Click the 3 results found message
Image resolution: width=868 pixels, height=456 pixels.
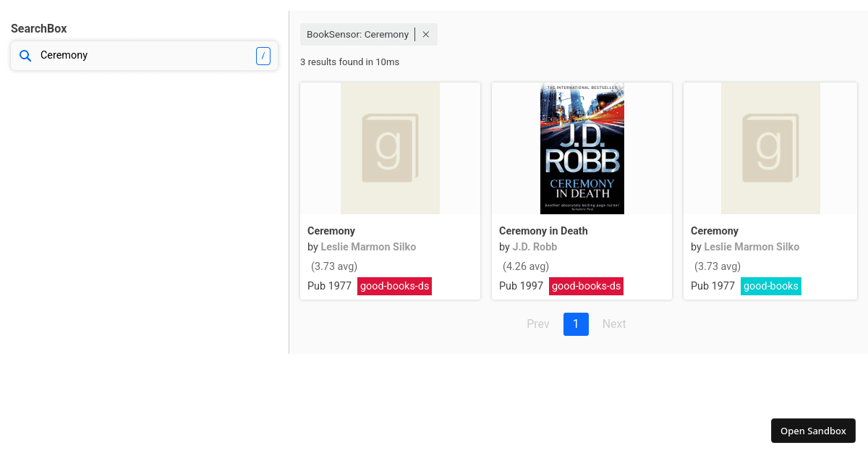point(350,62)
